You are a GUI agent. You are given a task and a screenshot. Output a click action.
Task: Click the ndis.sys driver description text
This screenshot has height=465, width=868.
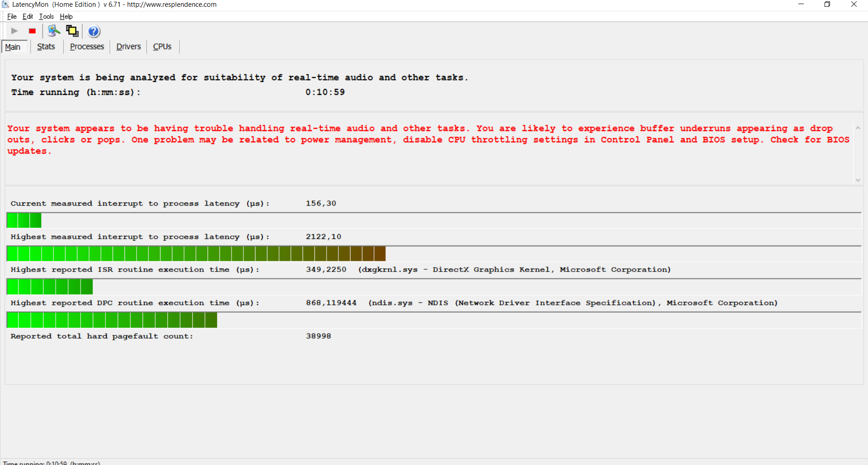[573, 303]
